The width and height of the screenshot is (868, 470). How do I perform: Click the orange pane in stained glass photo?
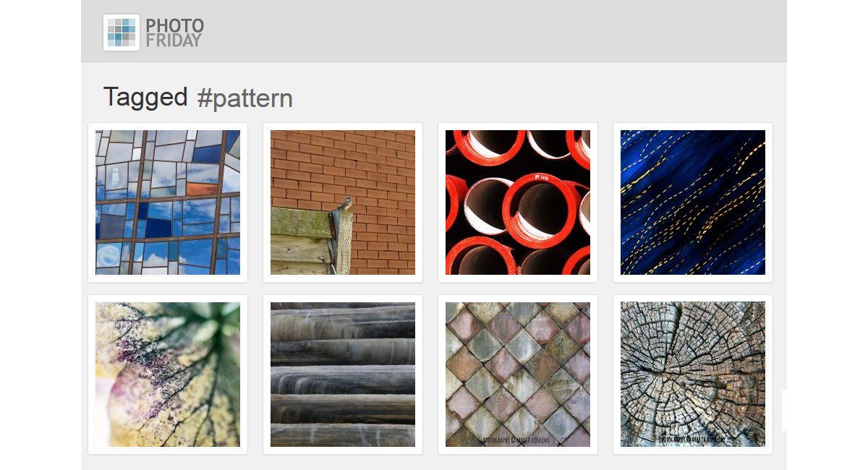click(x=206, y=189)
